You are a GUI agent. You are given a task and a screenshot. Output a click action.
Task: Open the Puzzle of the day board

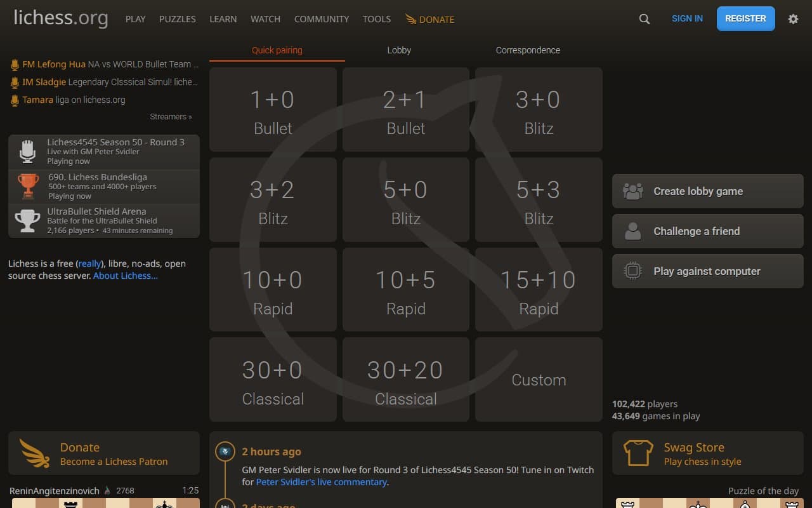[709, 503]
